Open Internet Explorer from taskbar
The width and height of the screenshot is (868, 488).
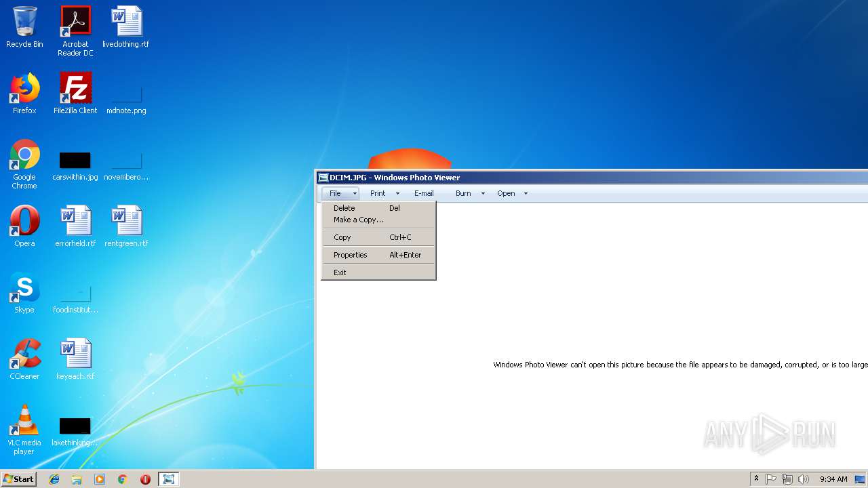click(54, 479)
